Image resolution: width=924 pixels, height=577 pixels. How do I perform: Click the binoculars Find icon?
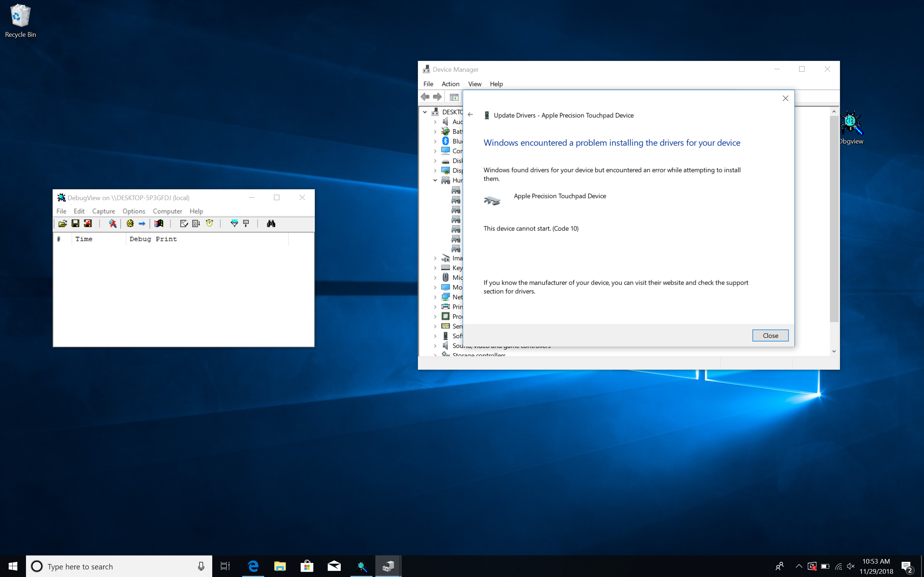[271, 224]
